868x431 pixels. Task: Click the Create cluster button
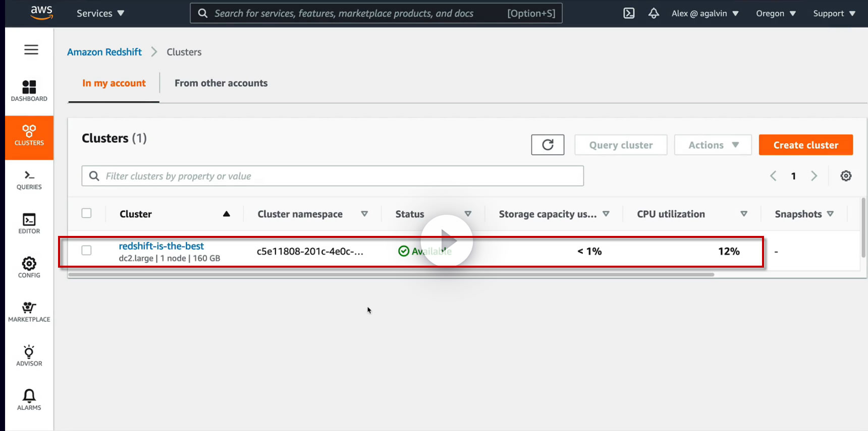805,145
